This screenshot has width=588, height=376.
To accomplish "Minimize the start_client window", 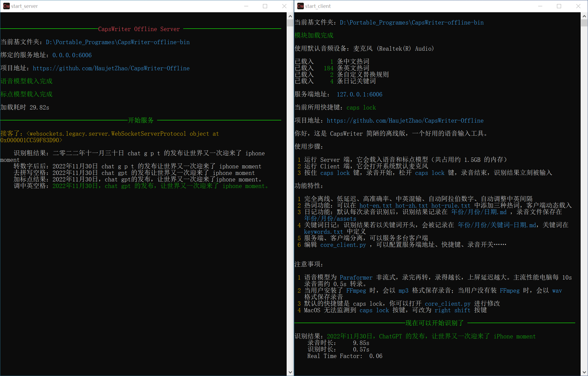I will click(540, 6).
